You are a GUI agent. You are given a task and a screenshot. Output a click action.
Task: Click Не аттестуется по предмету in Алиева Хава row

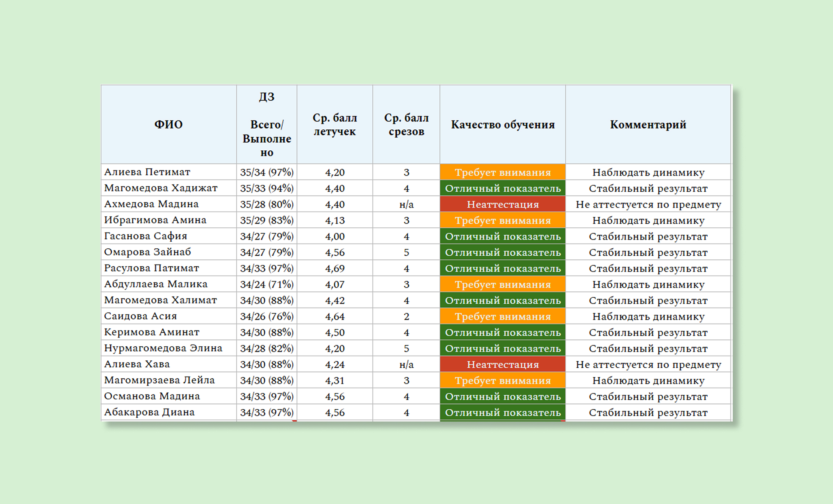tap(648, 364)
